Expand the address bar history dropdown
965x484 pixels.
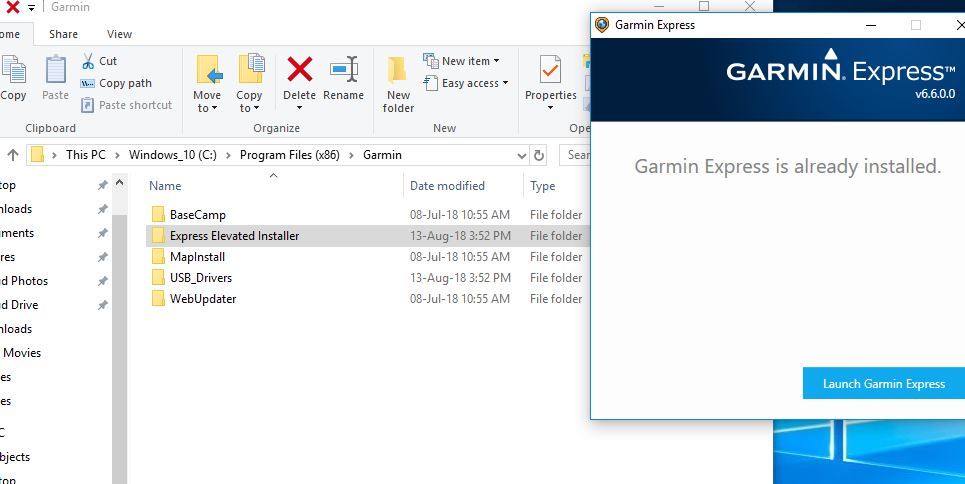tap(521, 156)
